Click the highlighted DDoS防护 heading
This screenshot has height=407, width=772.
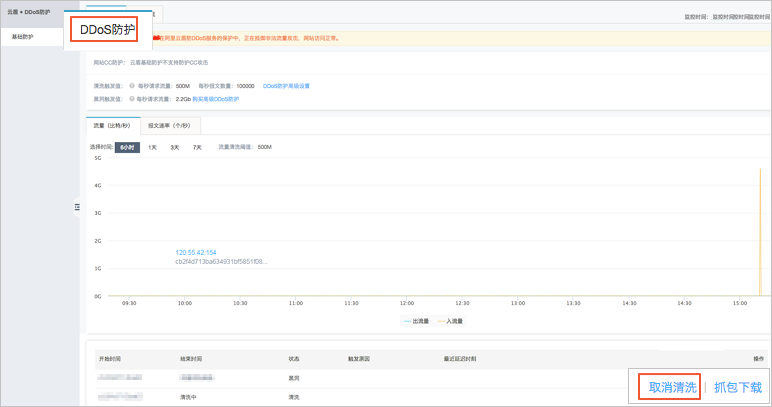(107, 30)
